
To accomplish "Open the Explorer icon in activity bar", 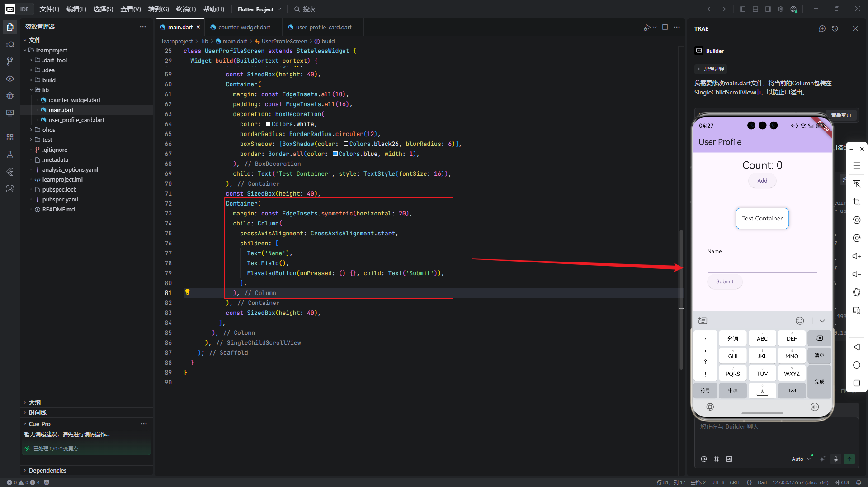I will click(x=10, y=27).
